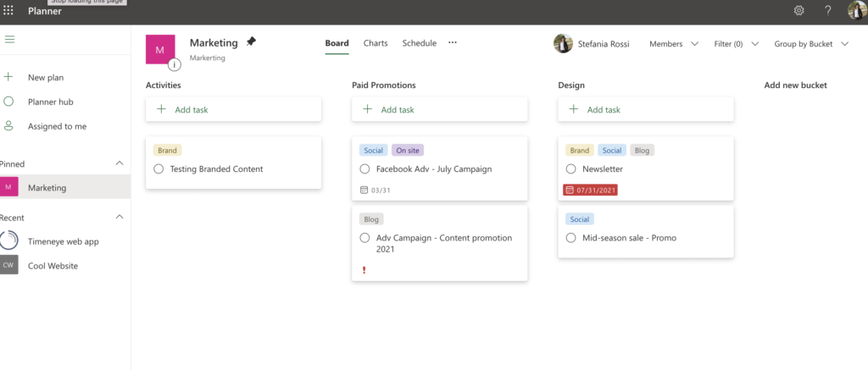868x370 pixels.
Task: Mark Mid-season sale - Promo complete
Action: [570, 238]
